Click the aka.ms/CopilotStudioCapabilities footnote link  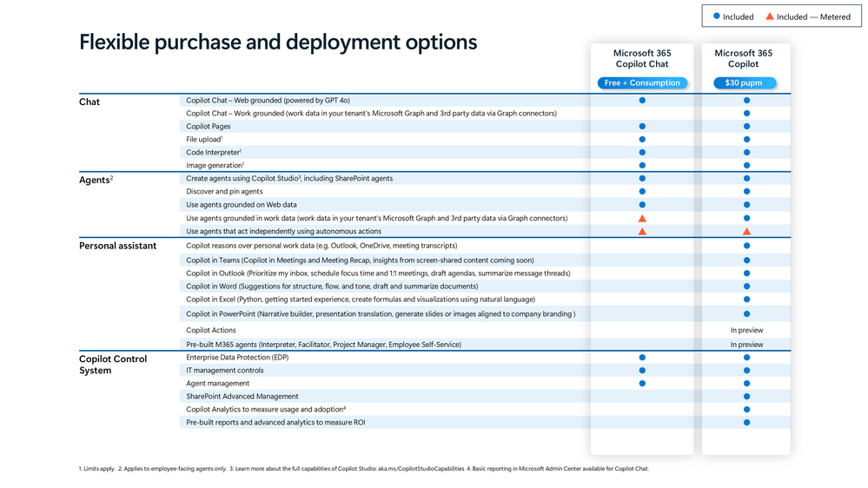point(421,469)
